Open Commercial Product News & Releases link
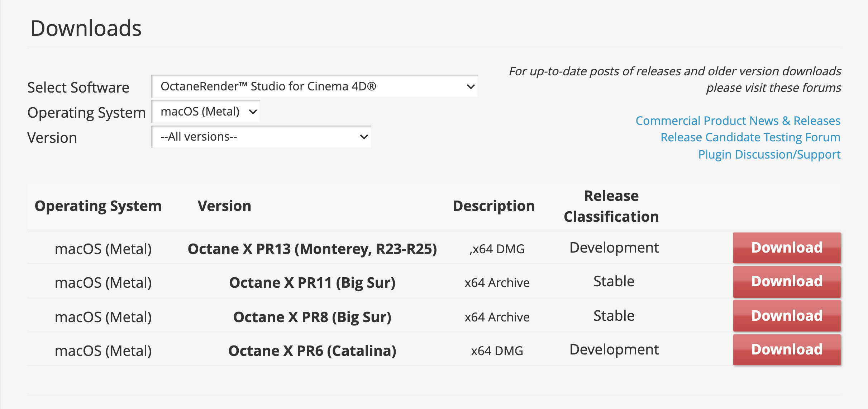Viewport: 868px width, 409px height. click(738, 121)
